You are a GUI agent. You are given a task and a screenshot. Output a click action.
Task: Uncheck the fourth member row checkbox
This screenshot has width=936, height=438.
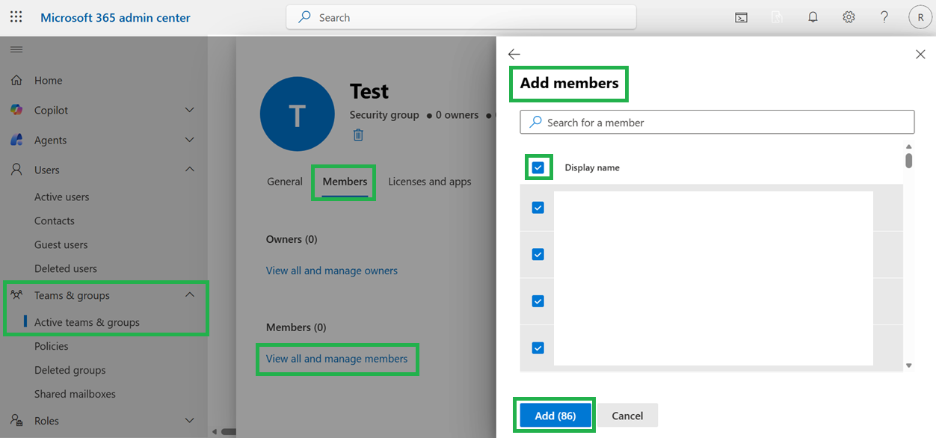click(538, 348)
